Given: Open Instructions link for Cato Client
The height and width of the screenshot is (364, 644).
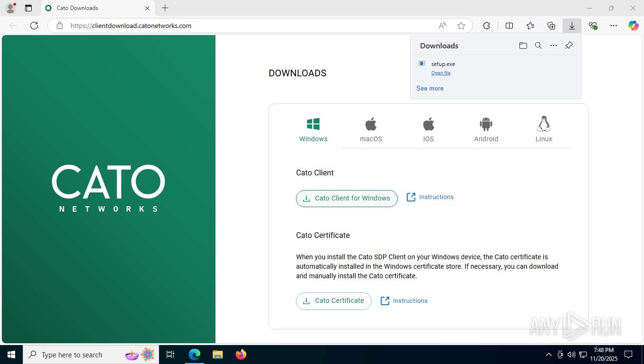Looking at the screenshot, I should tap(430, 197).
